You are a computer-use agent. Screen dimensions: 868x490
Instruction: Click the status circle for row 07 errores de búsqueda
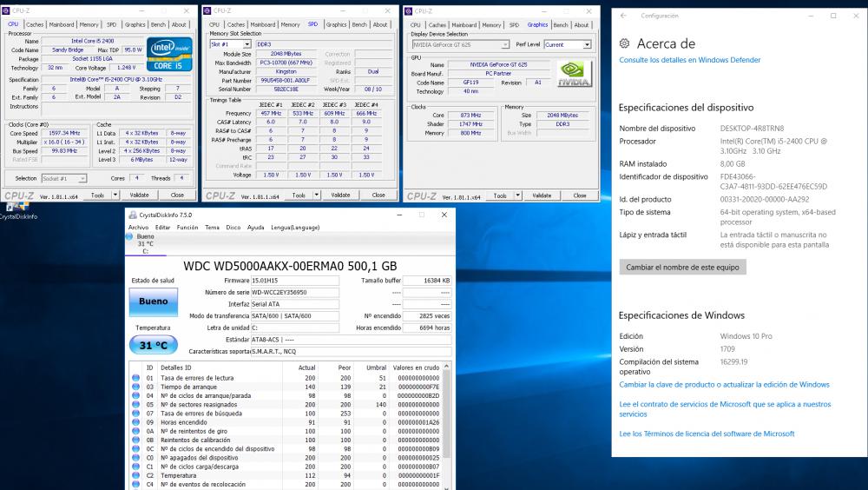(135, 414)
